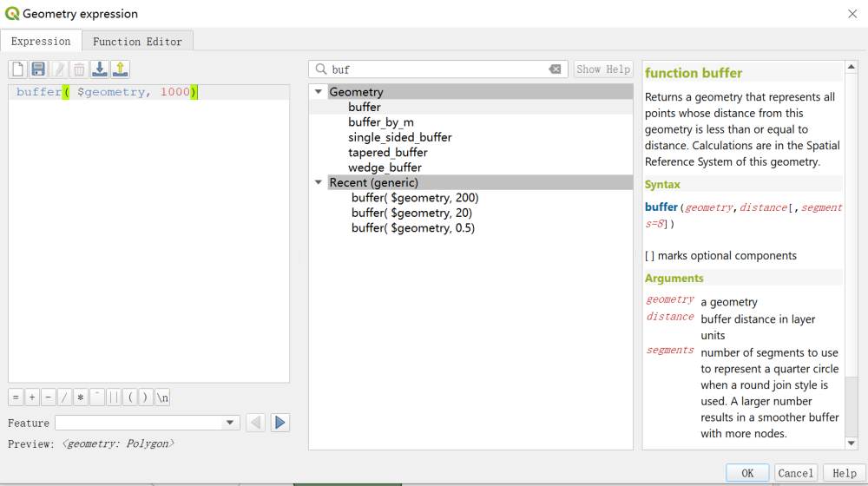Click the search magnifier icon
The height and width of the screenshot is (486, 868).
click(321, 69)
